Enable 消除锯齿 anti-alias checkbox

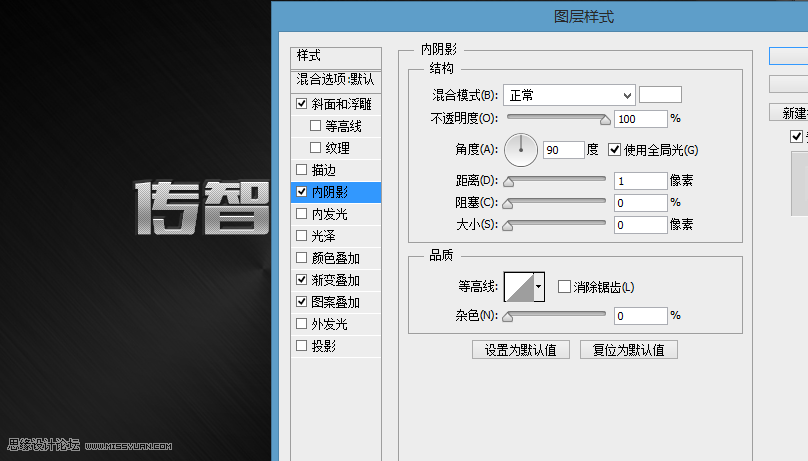tap(564, 287)
